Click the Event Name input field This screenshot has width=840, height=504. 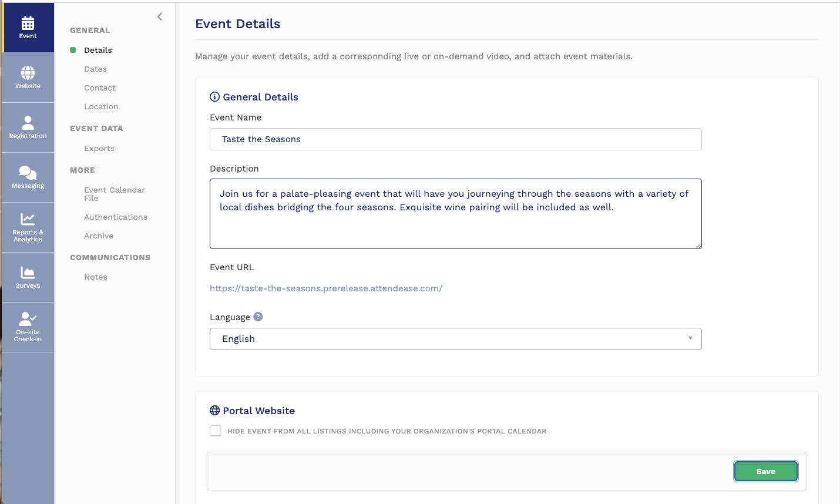[455, 139]
